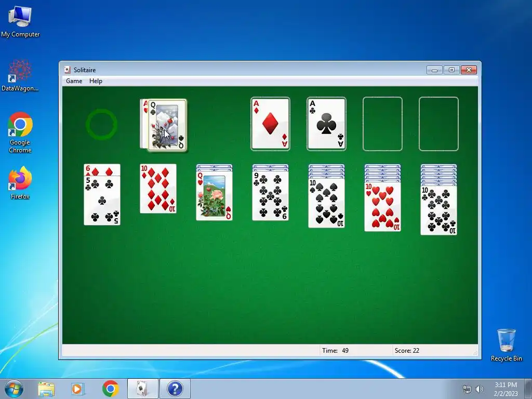Select the 10 of spades card
The image size is (532, 399).
click(326, 203)
